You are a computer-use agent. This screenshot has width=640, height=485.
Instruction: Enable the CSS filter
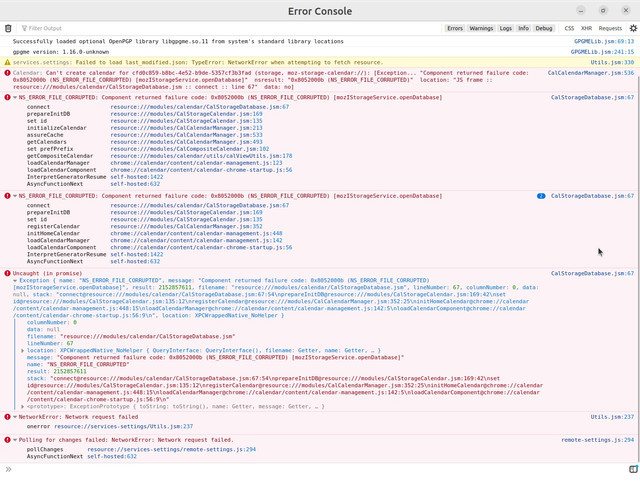click(569, 28)
